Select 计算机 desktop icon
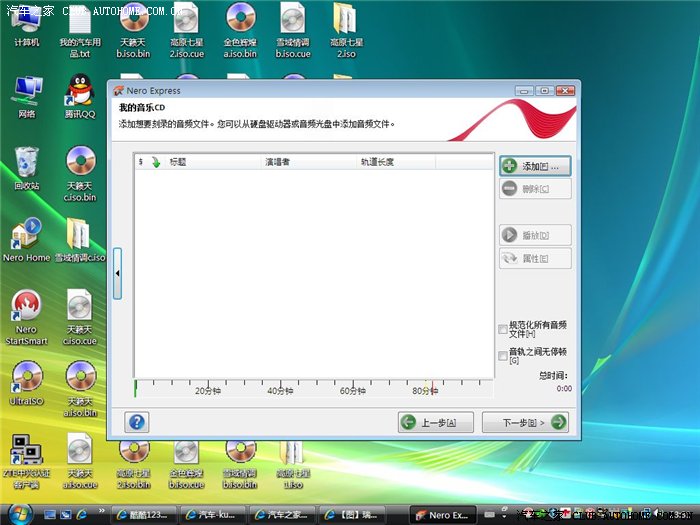The height and width of the screenshot is (525, 700). [26, 25]
